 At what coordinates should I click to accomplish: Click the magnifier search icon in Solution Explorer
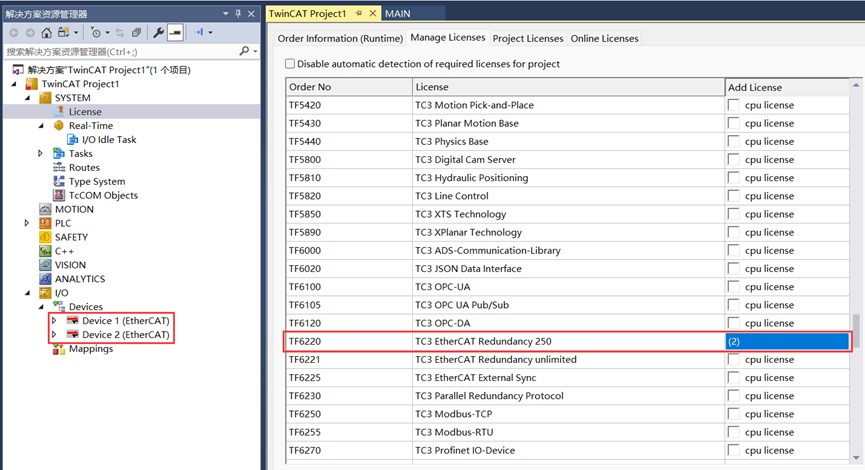(x=244, y=51)
